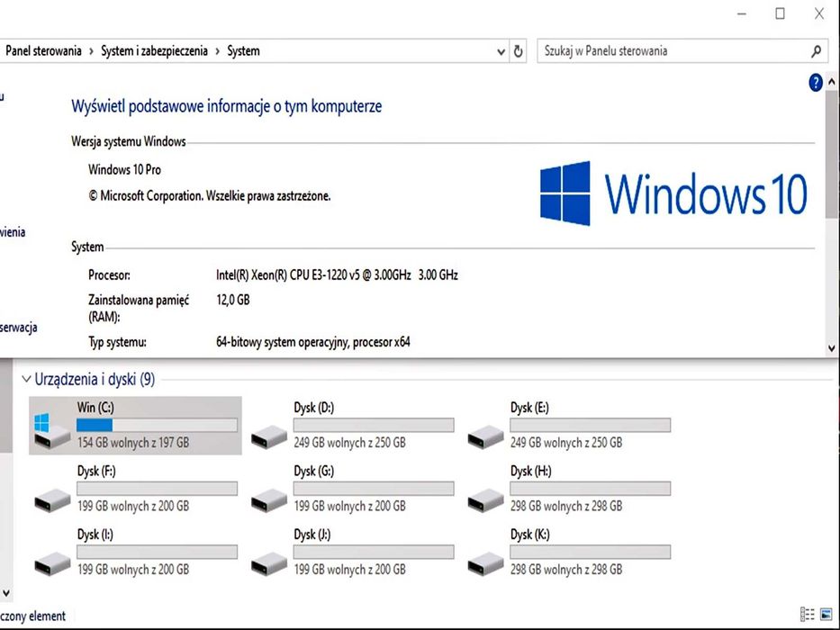The width and height of the screenshot is (840, 630).
Task: Click the Dysk (G:) label
Action: 314,471
